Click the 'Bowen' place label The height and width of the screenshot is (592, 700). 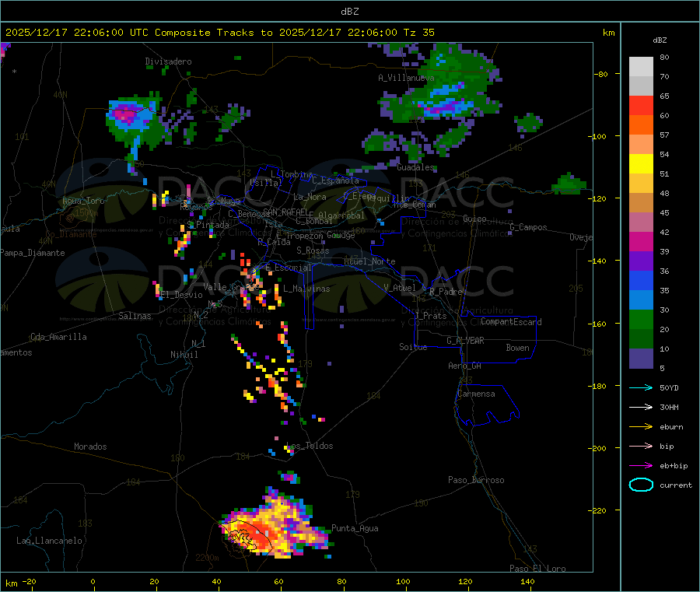517,348
